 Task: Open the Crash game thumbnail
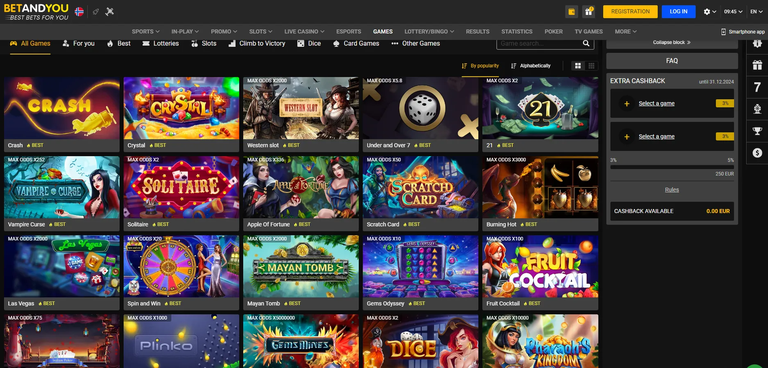point(62,108)
